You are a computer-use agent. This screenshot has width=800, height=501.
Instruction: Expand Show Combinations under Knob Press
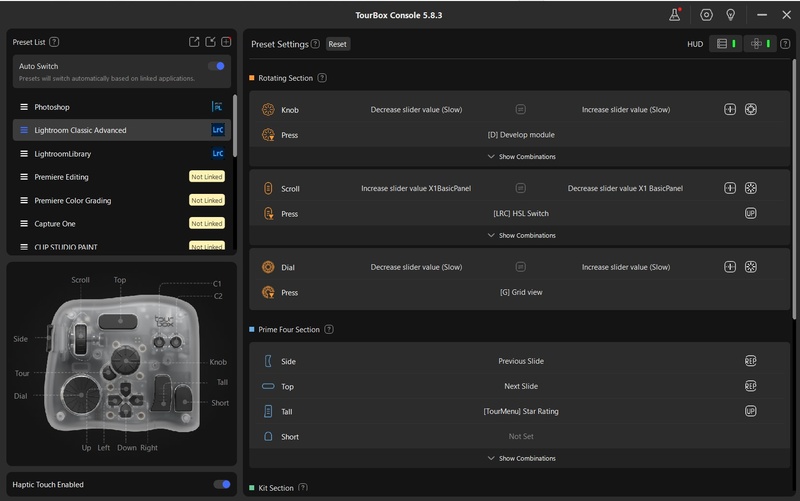point(521,157)
